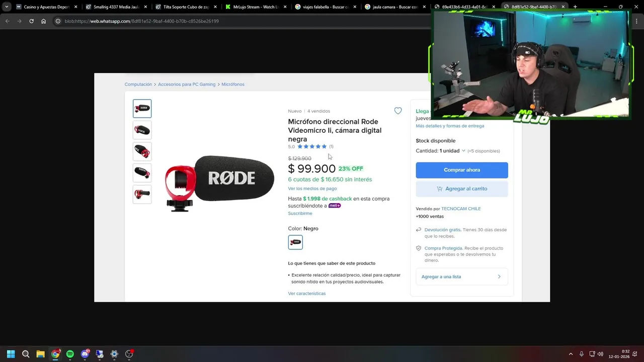The image size is (644, 362).
Task: Click the browser forward arrow
Action: (20, 21)
